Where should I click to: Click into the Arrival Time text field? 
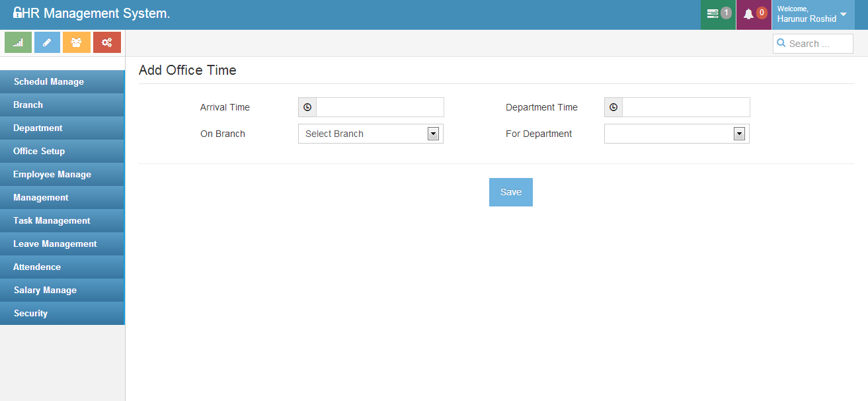[x=379, y=107]
